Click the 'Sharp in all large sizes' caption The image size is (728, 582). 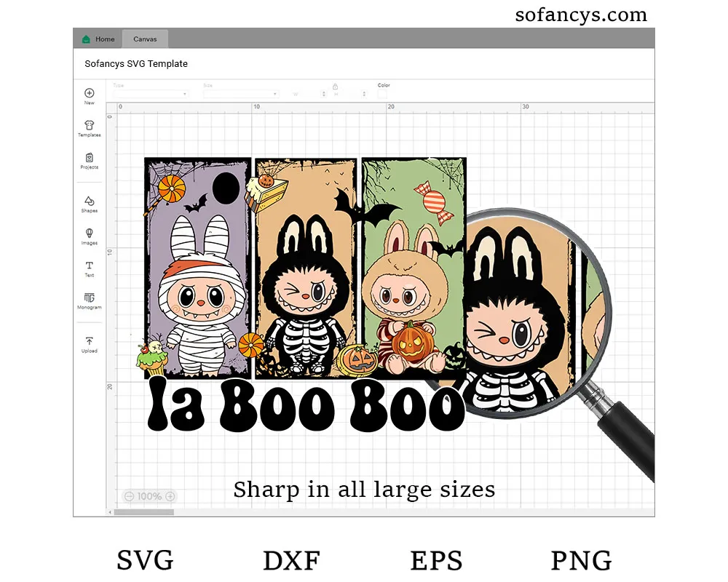(x=364, y=489)
